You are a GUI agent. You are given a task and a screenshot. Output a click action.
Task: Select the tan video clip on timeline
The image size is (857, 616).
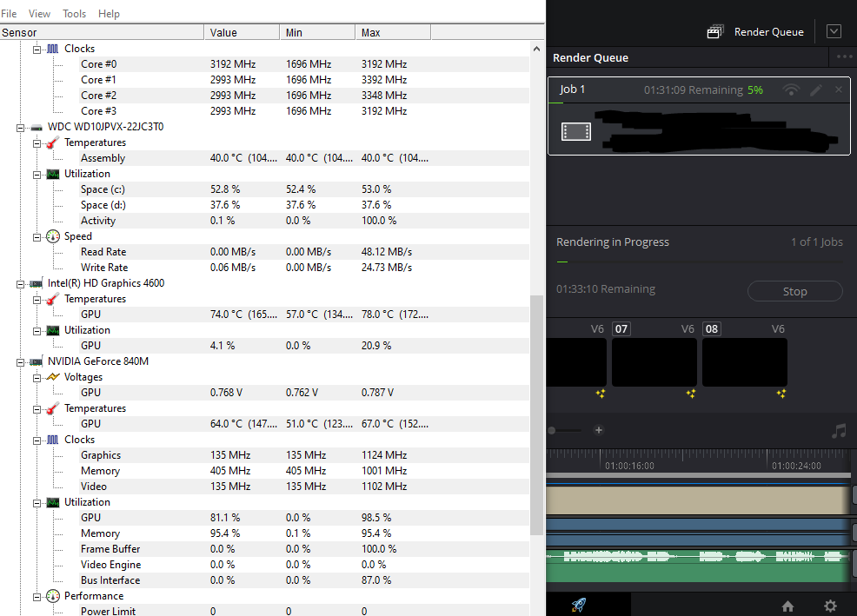(x=698, y=500)
